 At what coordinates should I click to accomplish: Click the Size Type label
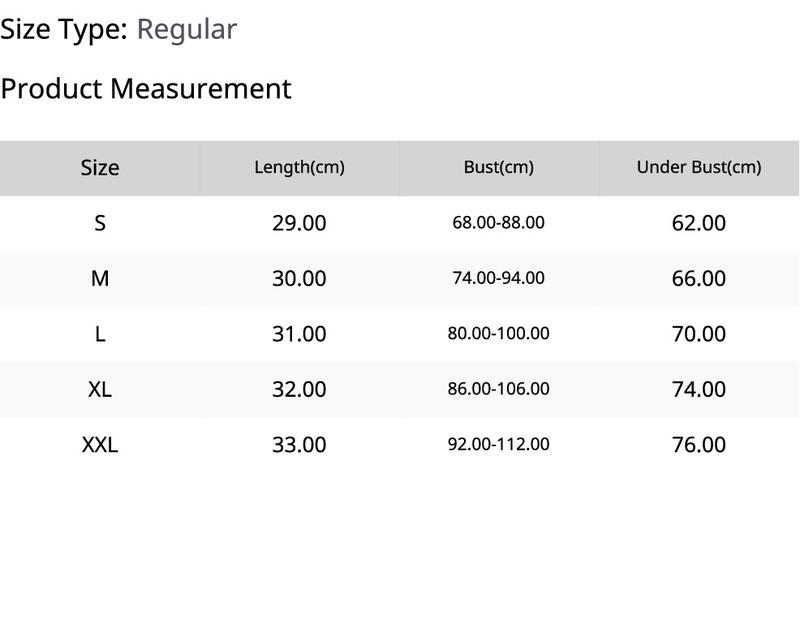64,29
